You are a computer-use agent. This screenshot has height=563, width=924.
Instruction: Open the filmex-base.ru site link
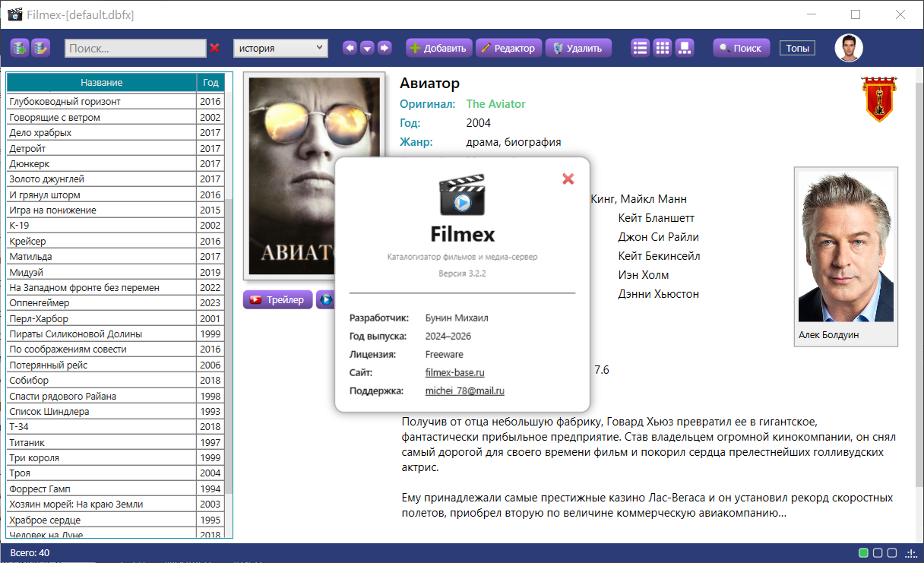(454, 372)
